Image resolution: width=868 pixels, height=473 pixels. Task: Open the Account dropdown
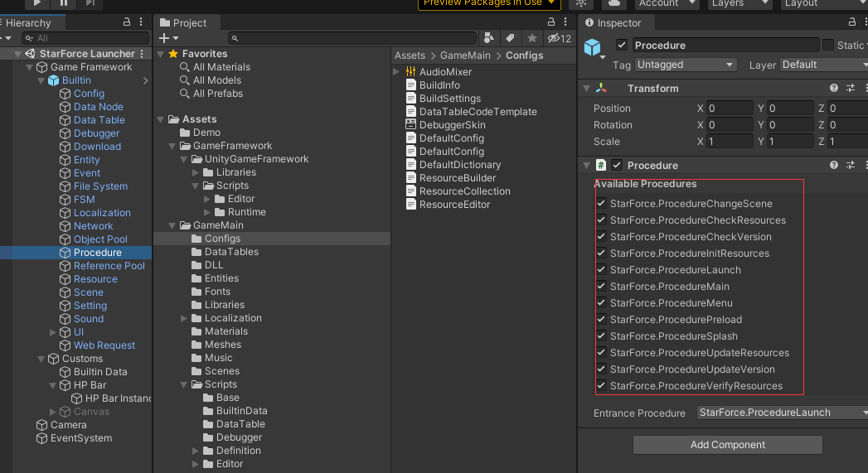click(x=667, y=3)
